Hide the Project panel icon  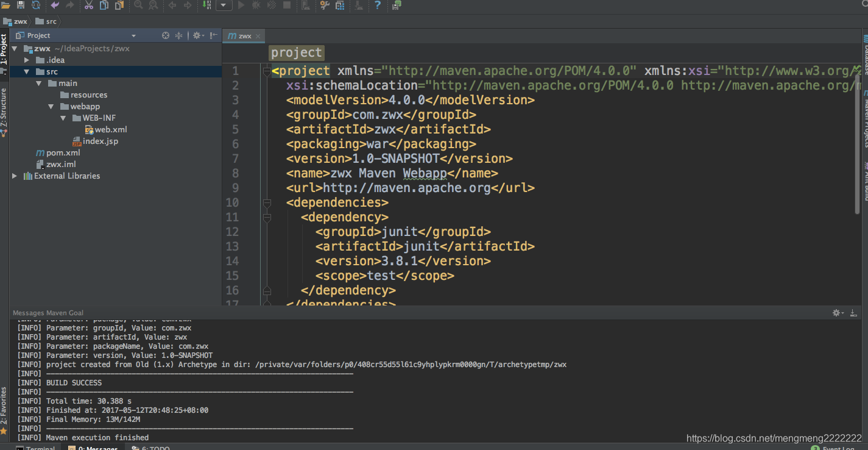click(x=214, y=35)
